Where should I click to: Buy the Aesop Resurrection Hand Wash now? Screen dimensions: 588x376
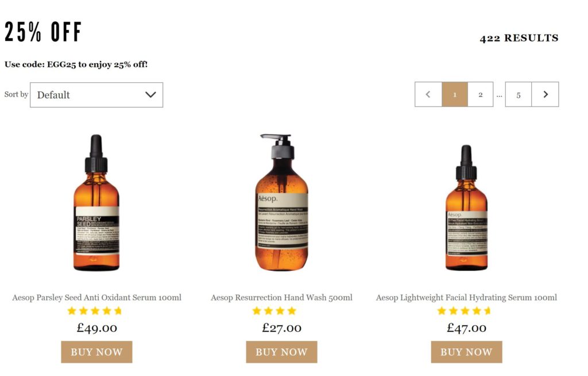(281, 352)
